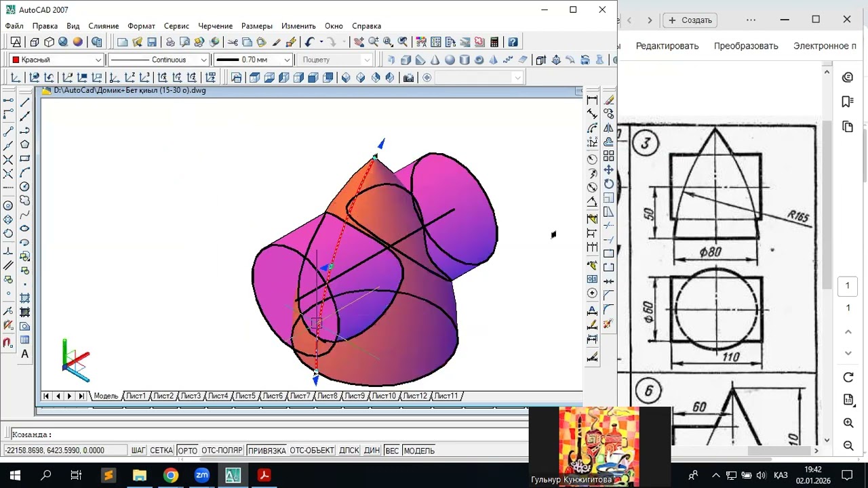This screenshot has width=868, height=488.
Task: Click Редактировать in the PDF viewer
Action: pyautogui.click(x=667, y=46)
